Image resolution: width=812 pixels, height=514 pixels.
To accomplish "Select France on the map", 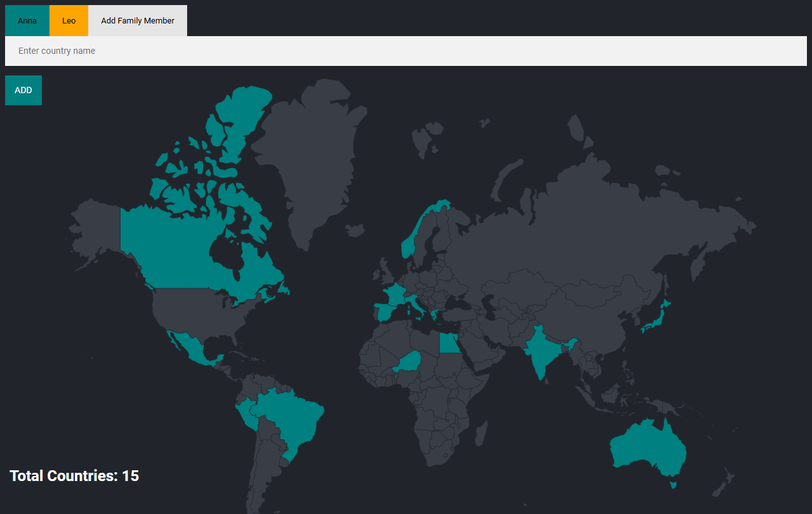I will pyautogui.click(x=395, y=295).
